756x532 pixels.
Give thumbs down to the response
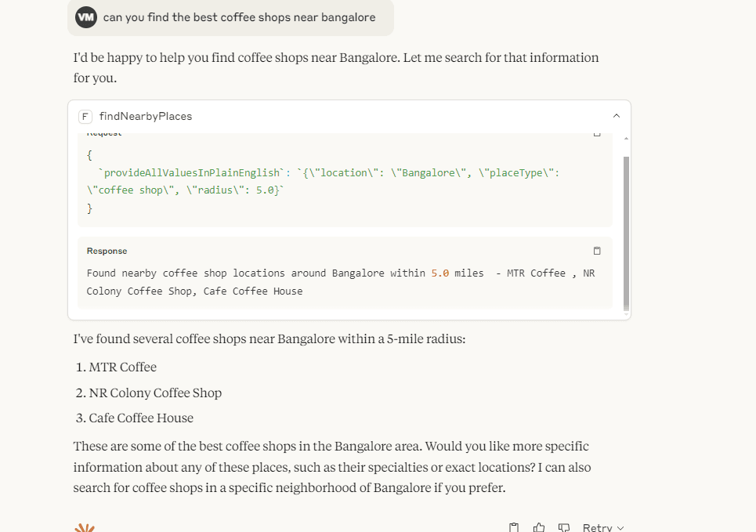pyautogui.click(x=563, y=527)
